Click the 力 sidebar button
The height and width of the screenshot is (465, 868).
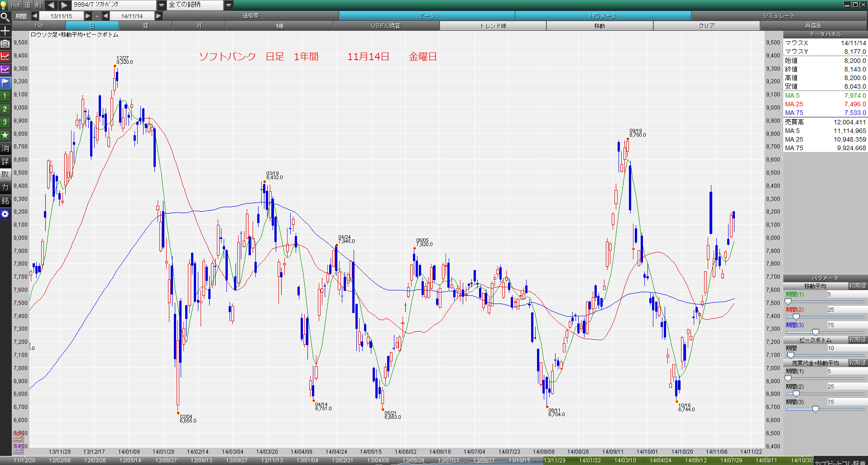click(5, 188)
